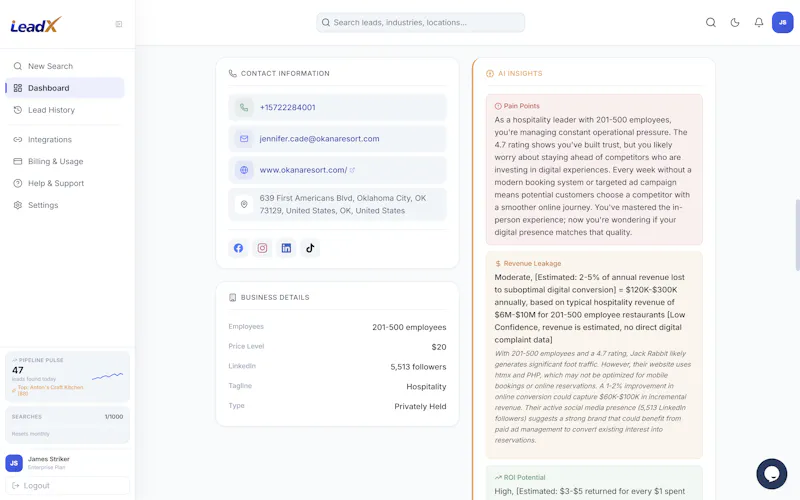Click the Hospitality tagline value

[x=426, y=387]
